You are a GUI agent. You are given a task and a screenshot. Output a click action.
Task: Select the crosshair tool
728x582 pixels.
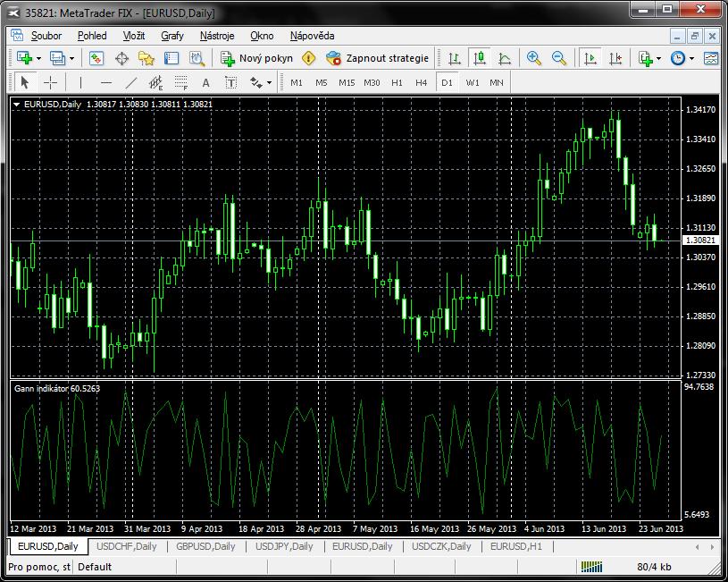point(50,83)
